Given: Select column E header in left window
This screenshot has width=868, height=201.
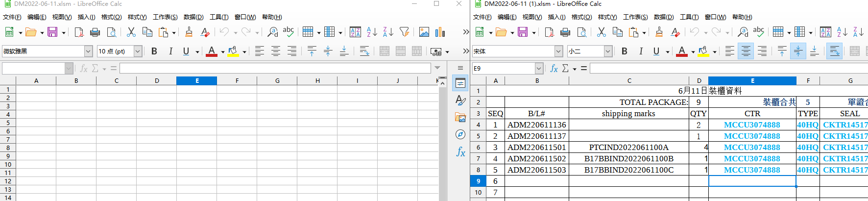Looking at the screenshot, I should (x=197, y=81).
